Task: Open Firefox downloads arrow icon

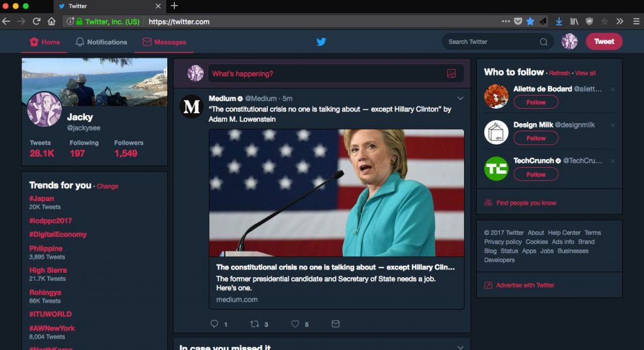Action: pos(558,21)
